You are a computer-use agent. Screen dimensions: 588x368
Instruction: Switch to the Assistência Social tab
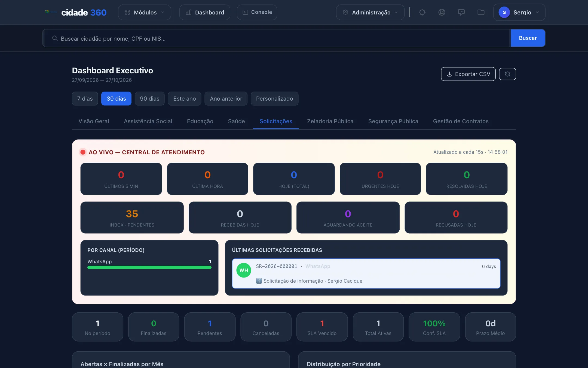coord(148,121)
